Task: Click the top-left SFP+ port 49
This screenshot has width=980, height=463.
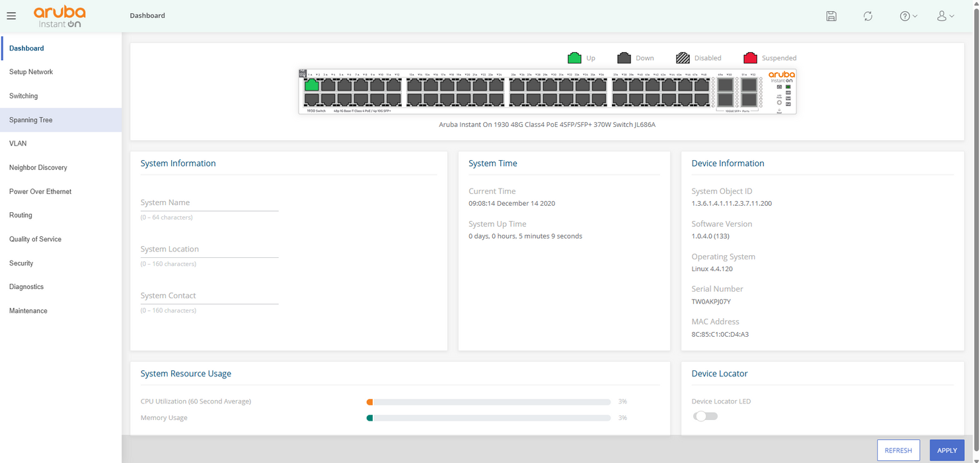Action: point(725,85)
